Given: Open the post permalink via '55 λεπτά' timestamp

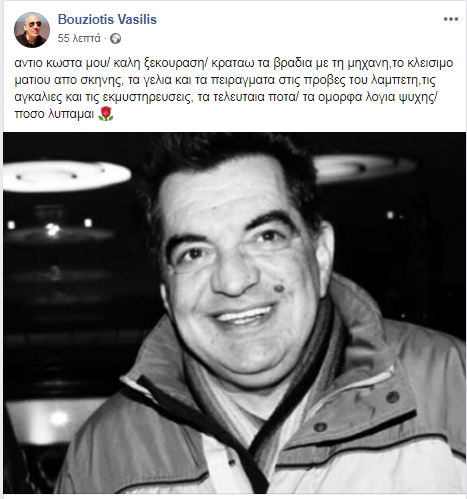Looking at the screenshot, I should [x=79, y=38].
